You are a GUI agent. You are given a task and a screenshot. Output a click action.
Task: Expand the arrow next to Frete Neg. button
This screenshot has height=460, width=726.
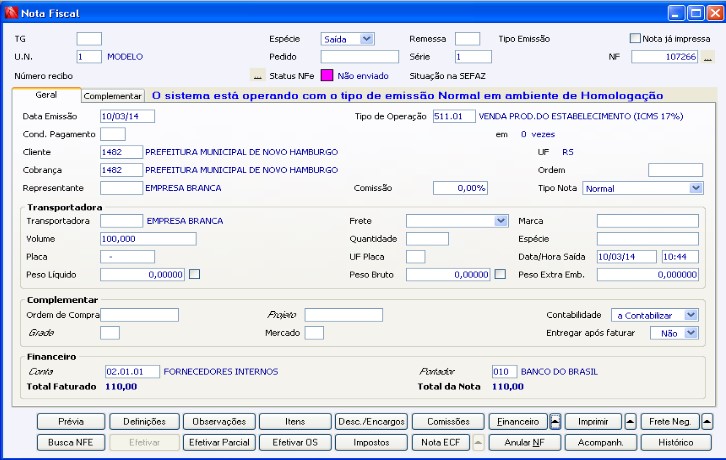click(x=707, y=422)
